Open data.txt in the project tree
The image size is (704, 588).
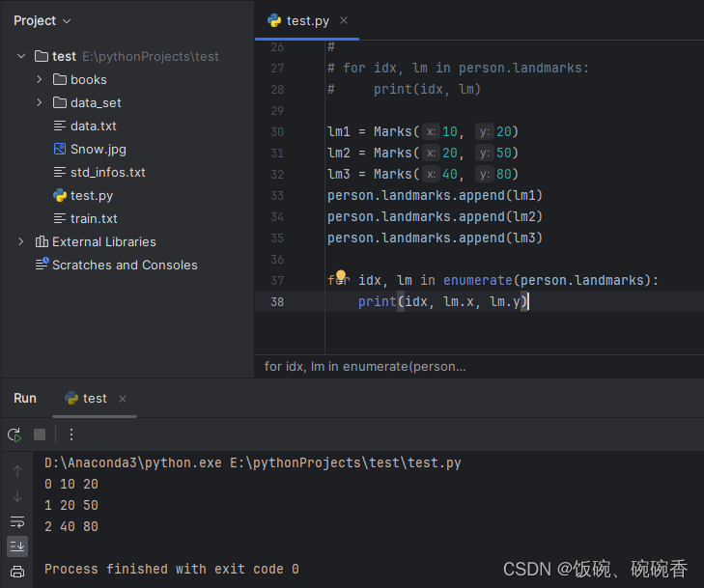pos(94,126)
